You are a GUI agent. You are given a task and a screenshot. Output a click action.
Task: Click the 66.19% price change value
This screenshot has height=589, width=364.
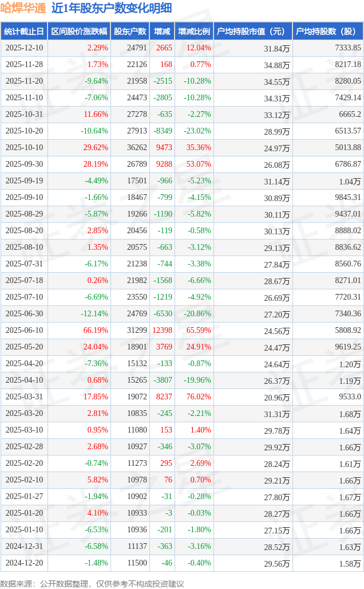pyautogui.click(x=96, y=331)
